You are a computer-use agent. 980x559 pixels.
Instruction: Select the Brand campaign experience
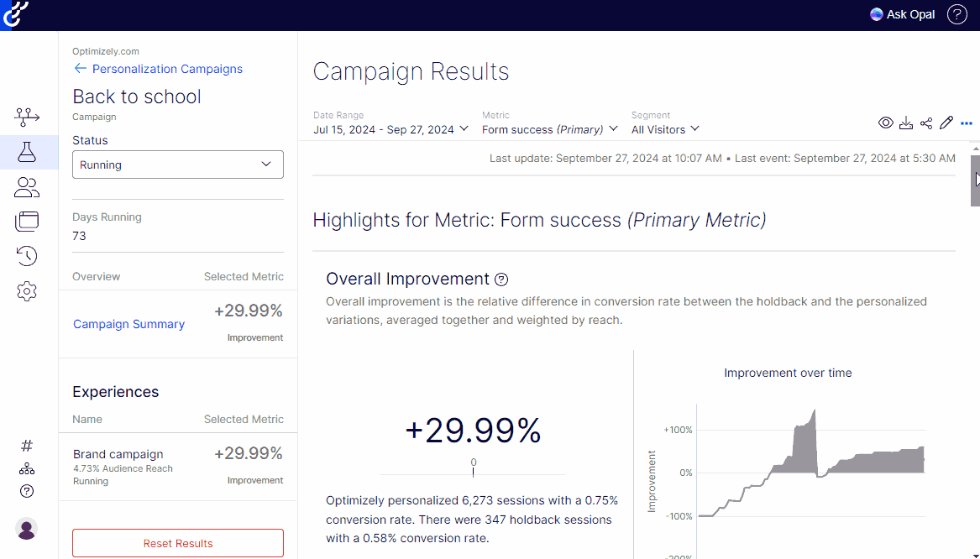(x=118, y=454)
